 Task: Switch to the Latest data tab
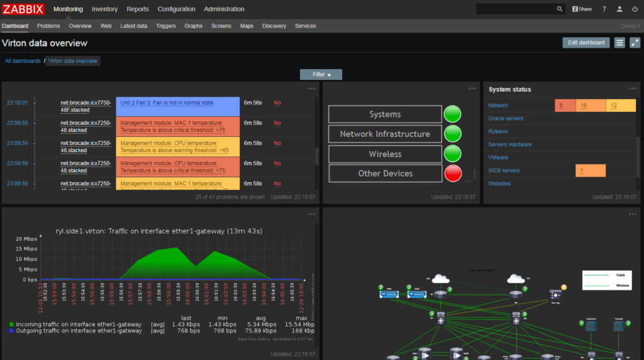(133, 26)
